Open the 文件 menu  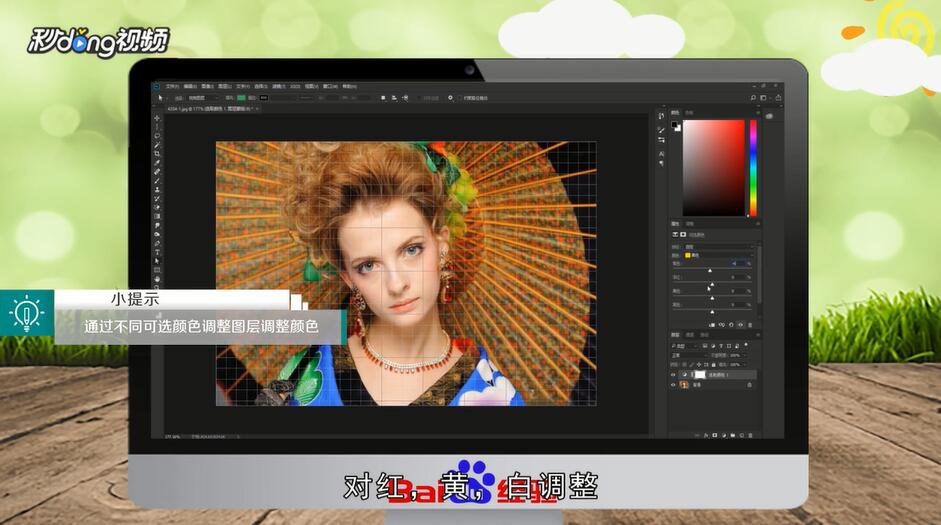pyautogui.click(x=172, y=86)
